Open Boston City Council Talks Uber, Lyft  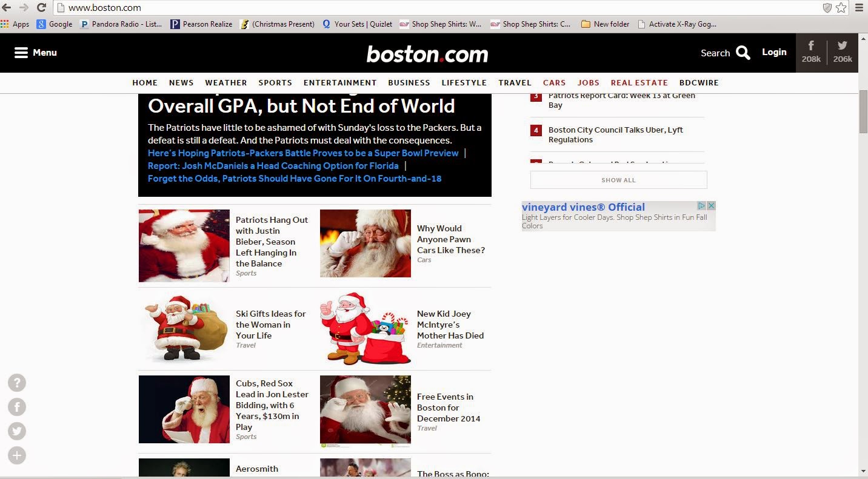(x=616, y=134)
